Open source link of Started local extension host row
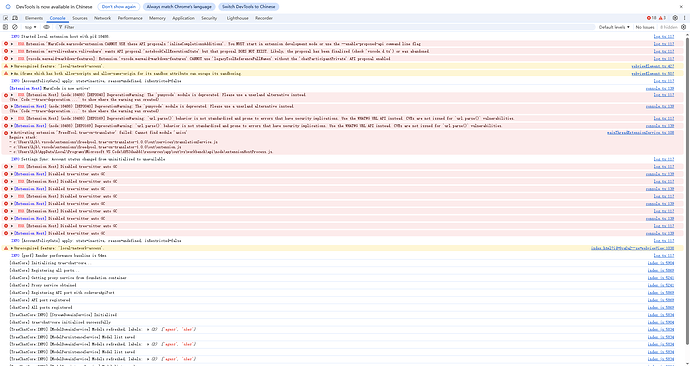This screenshot has width=690, height=366. click(x=664, y=37)
